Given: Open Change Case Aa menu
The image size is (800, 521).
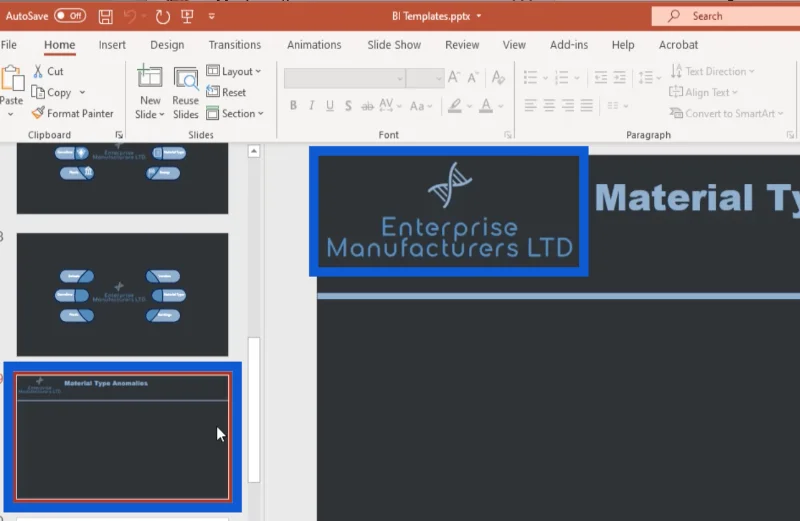Looking at the screenshot, I should 421,106.
